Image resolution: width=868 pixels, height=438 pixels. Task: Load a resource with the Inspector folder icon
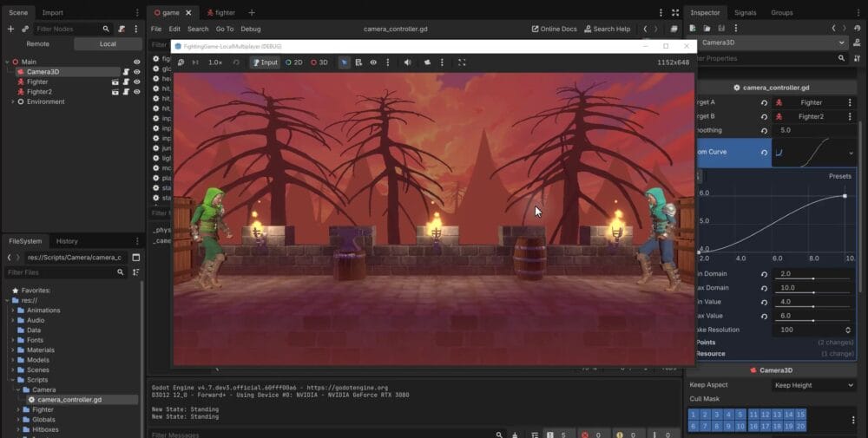click(x=707, y=29)
